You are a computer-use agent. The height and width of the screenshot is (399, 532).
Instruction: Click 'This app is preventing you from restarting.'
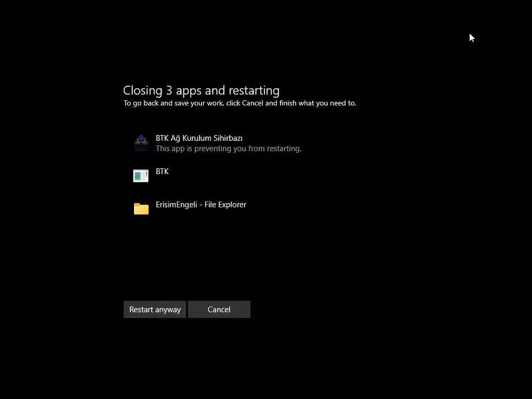(x=229, y=149)
